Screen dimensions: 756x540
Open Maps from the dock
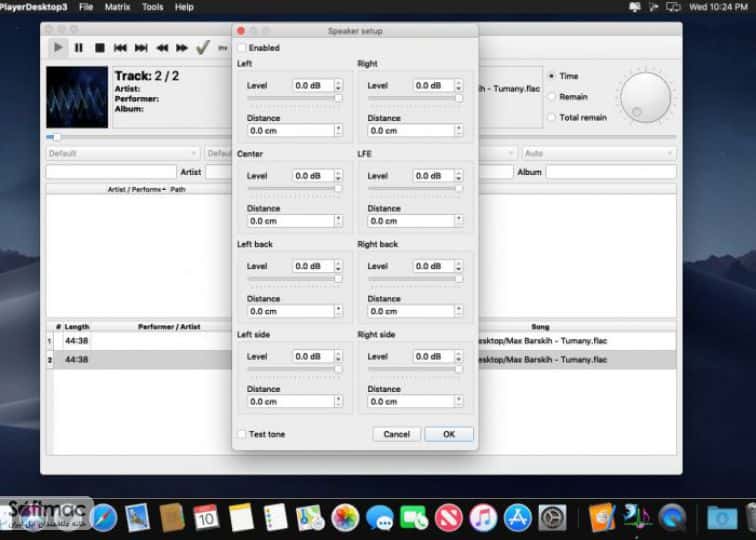click(310, 518)
